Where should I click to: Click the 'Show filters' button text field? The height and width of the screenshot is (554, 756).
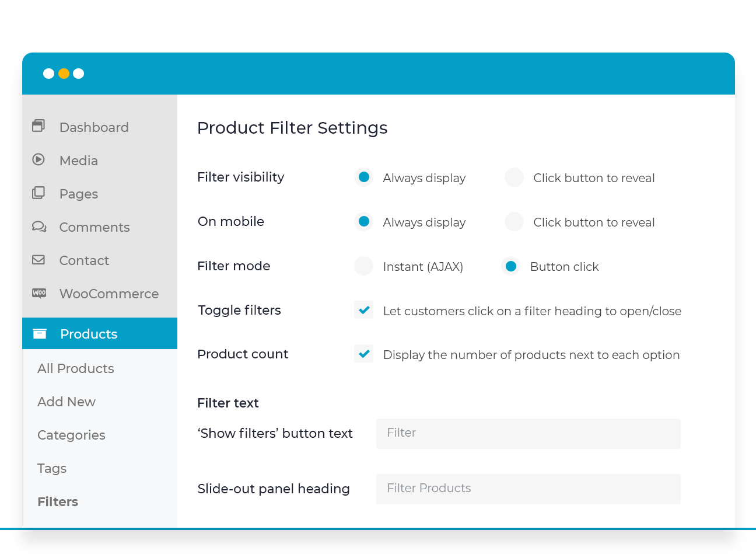pyautogui.click(x=528, y=433)
